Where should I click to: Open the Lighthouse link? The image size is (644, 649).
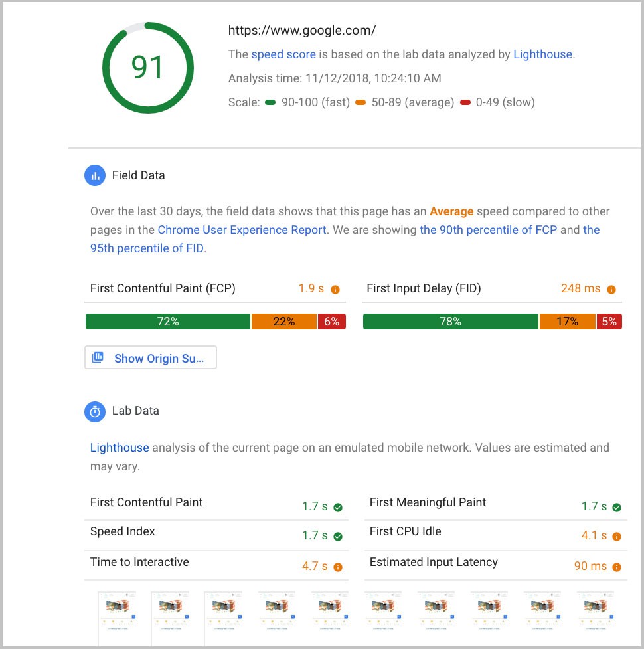pos(542,54)
